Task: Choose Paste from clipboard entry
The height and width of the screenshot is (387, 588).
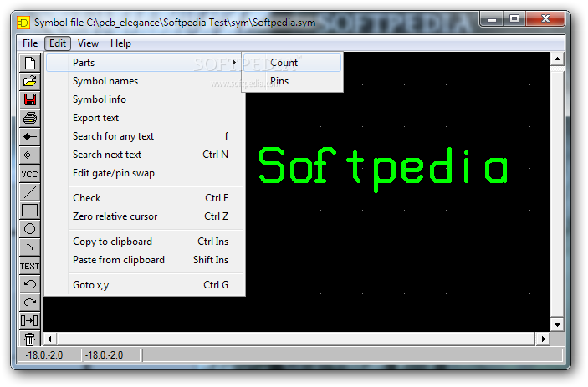Action: 145,260
